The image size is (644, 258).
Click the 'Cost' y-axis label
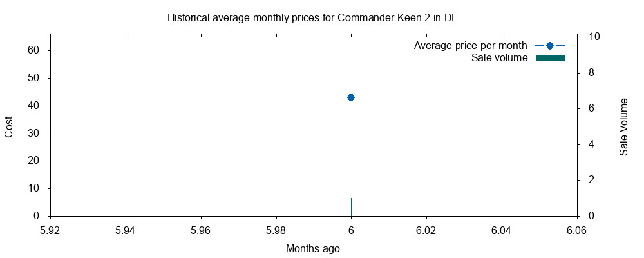click(9, 126)
